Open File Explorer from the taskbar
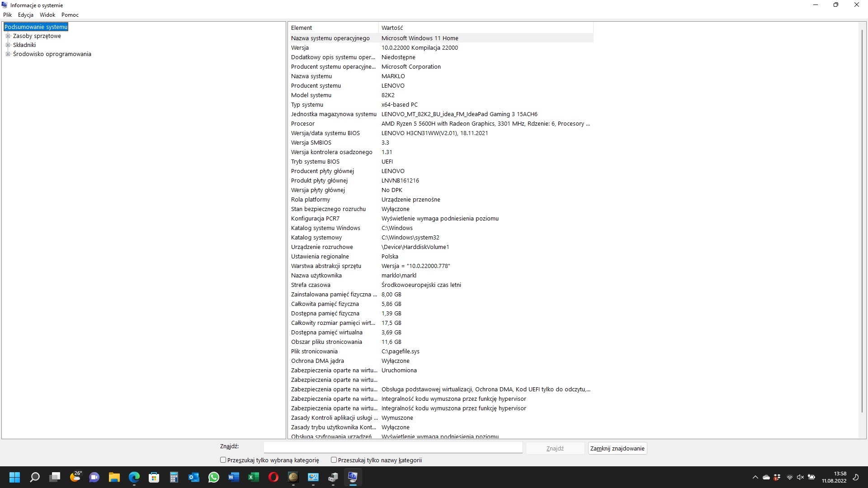 (114, 477)
